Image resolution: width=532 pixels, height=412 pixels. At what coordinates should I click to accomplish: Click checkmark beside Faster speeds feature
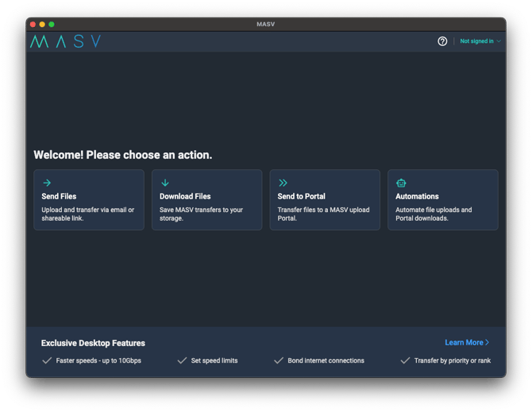click(47, 360)
